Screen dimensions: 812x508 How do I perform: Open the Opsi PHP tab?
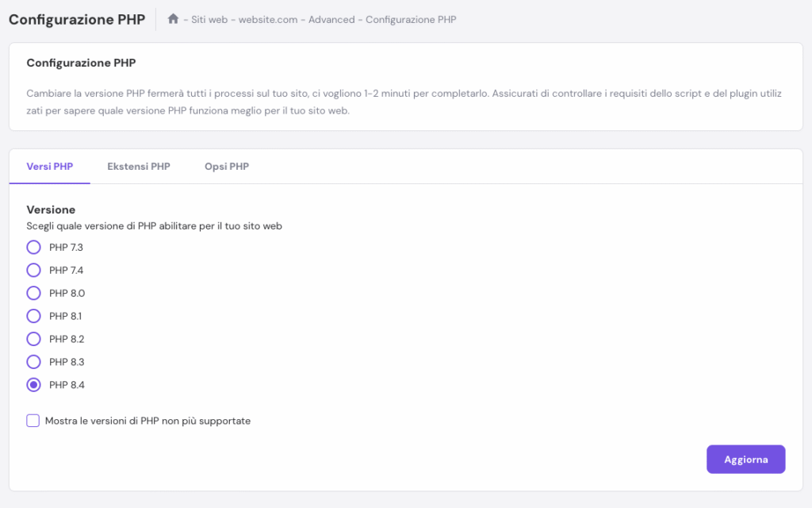(227, 167)
